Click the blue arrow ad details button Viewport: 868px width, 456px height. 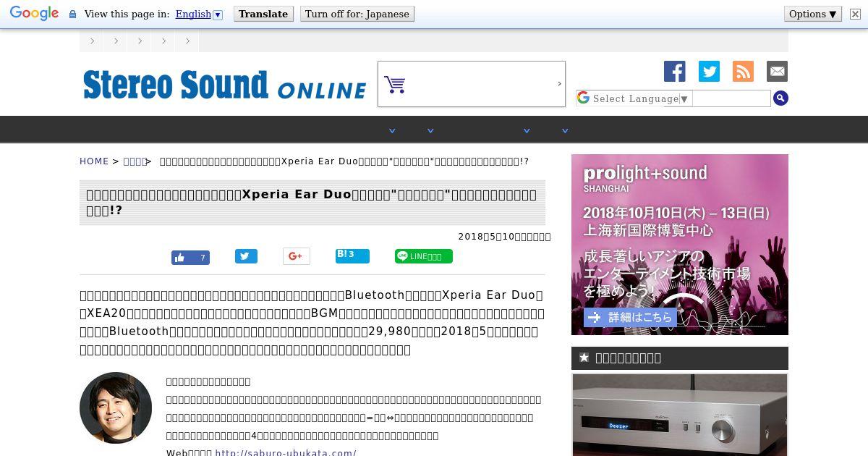pos(629,318)
